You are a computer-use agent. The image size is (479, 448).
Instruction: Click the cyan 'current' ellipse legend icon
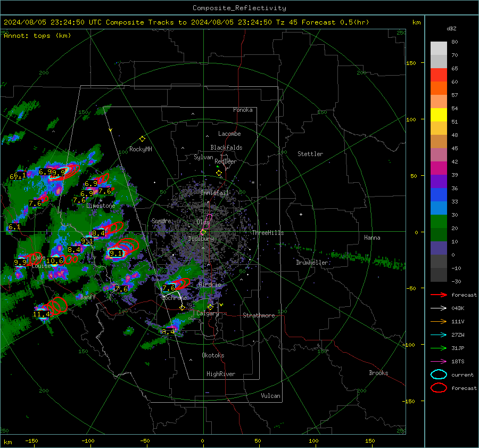pyautogui.click(x=439, y=374)
